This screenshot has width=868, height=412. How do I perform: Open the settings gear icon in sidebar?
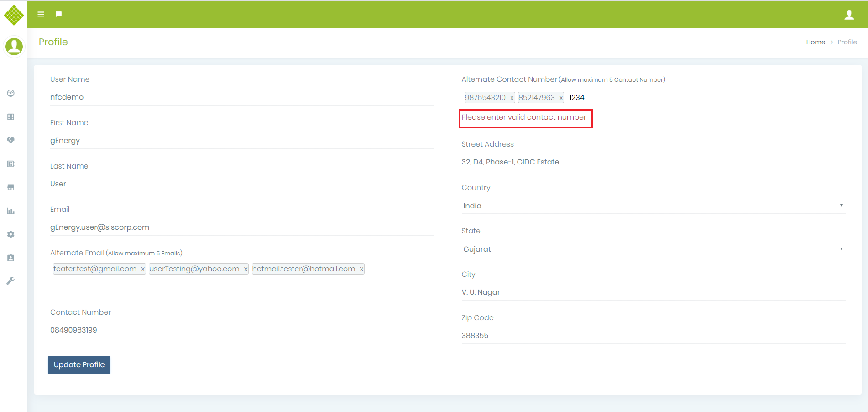[x=11, y=234]
